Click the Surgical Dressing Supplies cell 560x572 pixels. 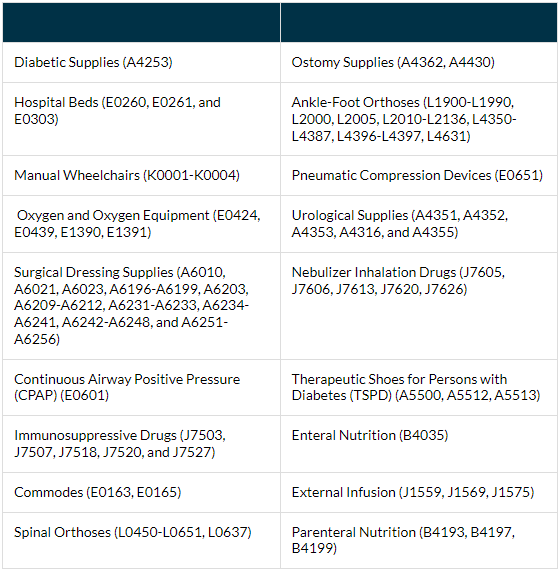point(142,306)
